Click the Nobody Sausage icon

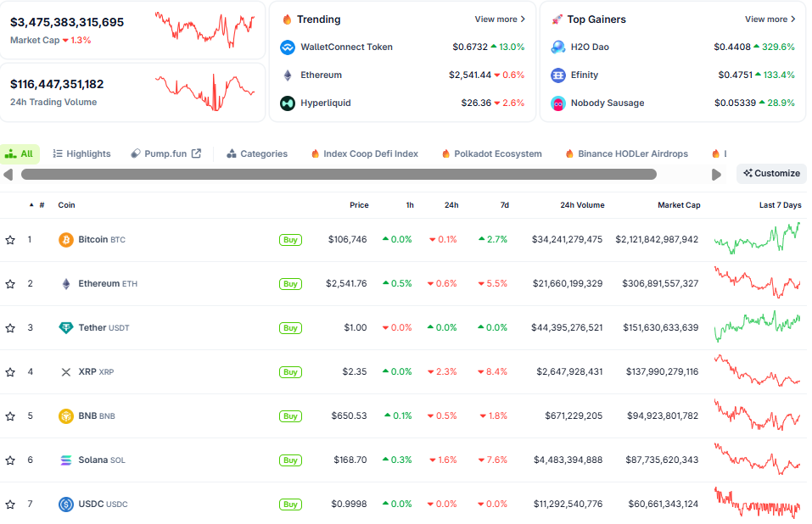(x=557, y=103)
